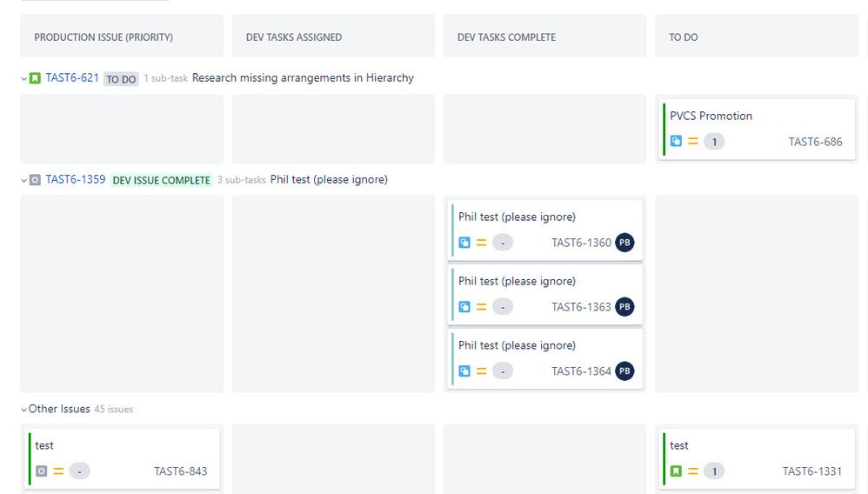Click the Production Issue (Priority) column header
This screenshot has width=868, height=494.
click(103, 37)
